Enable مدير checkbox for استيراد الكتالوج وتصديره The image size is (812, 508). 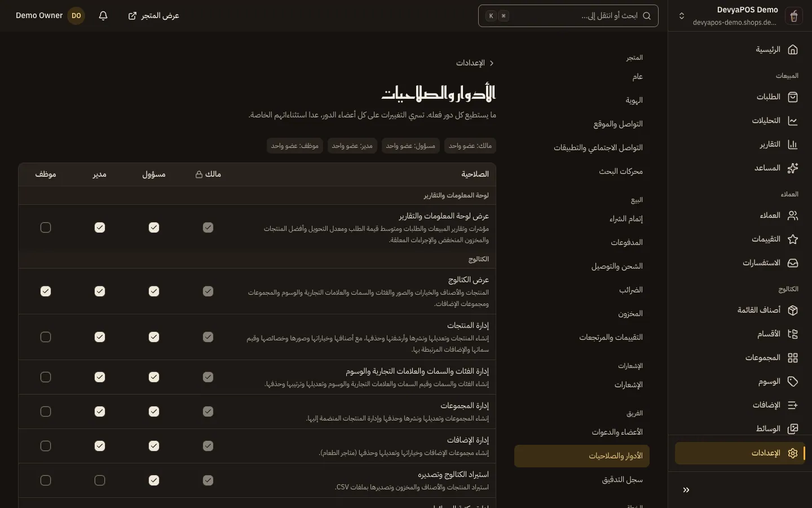click(100, 480)
